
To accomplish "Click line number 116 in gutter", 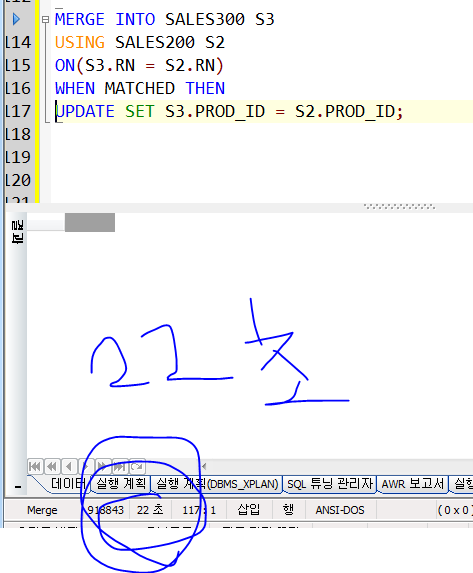I will point(18,88).
